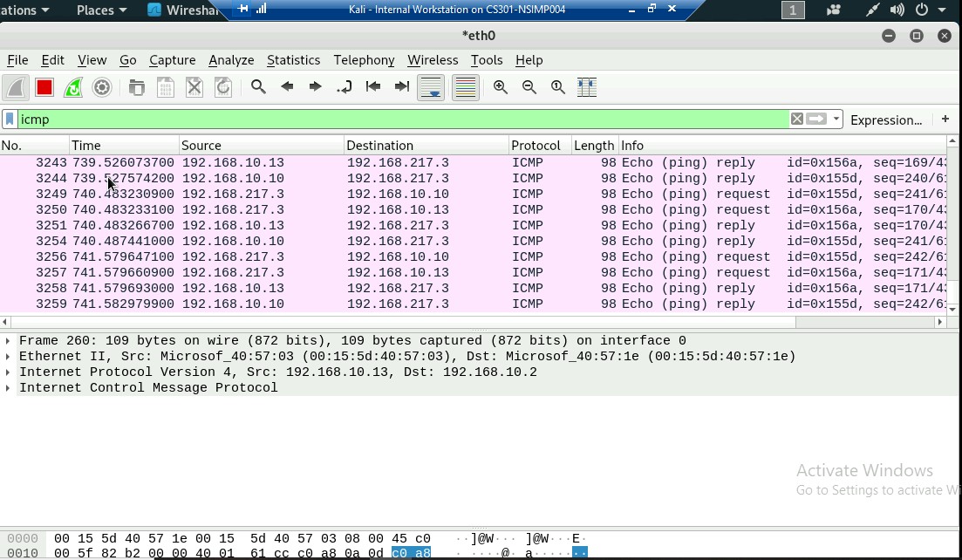Toggle packet list colorization
Viewport: 962px width, 560px height.
pos(466,87)
